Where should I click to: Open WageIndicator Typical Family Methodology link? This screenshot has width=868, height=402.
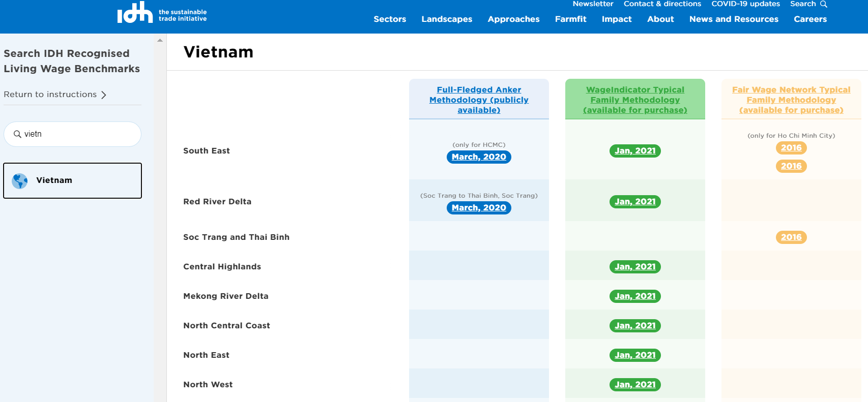coord(635,100)
